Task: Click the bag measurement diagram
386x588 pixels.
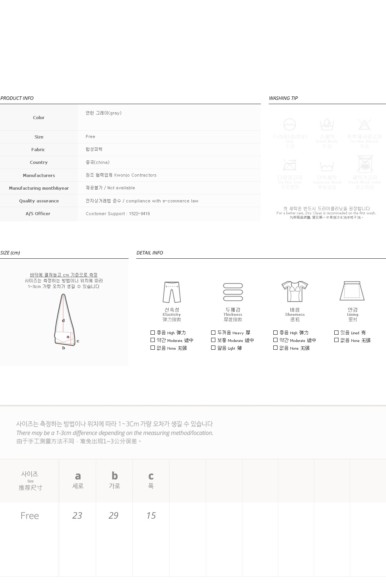Action: (65, 320)
